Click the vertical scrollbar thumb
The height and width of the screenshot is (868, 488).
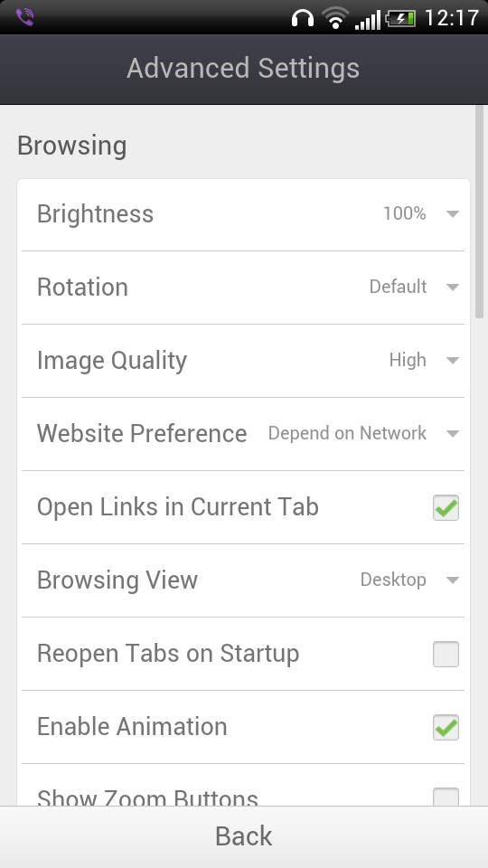[x=479, y=212]
